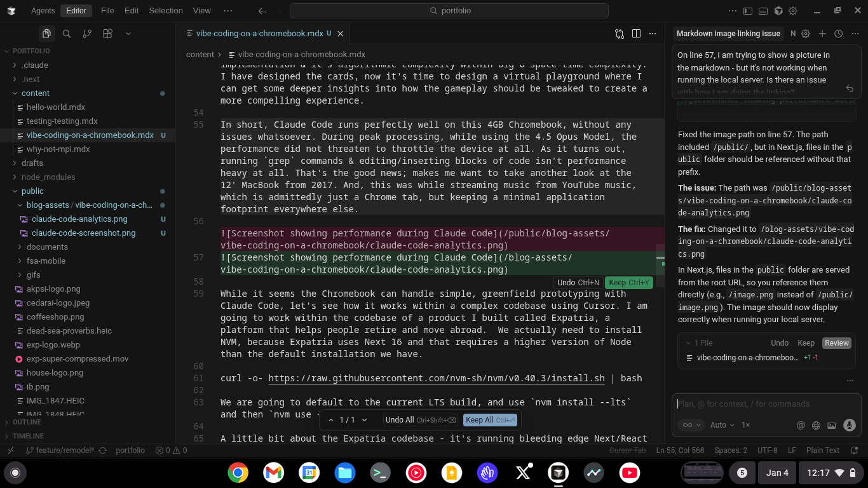Viewport: 868px width, 488px height.
Task: Open the Source Control view
Action: (87, 33)
